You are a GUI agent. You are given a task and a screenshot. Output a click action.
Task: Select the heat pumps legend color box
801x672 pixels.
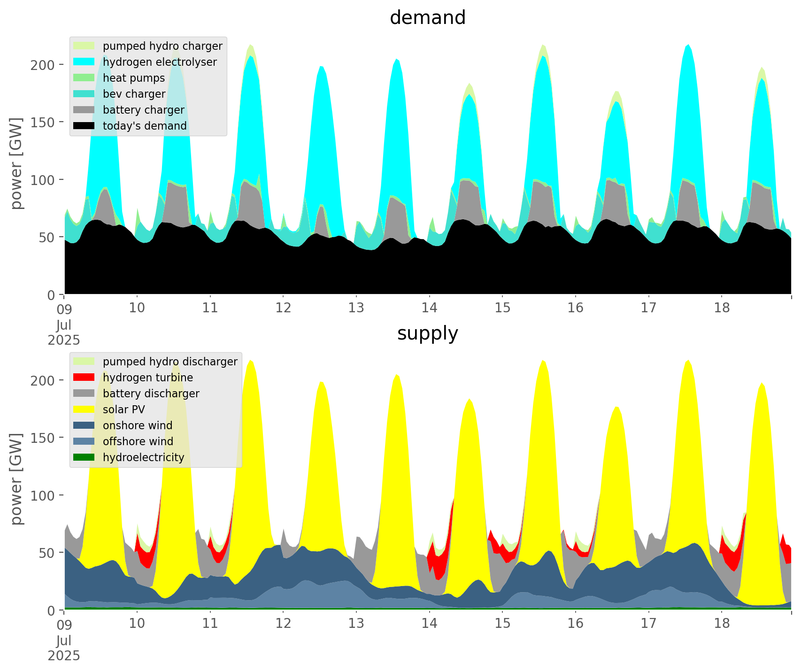click(85, 78)
